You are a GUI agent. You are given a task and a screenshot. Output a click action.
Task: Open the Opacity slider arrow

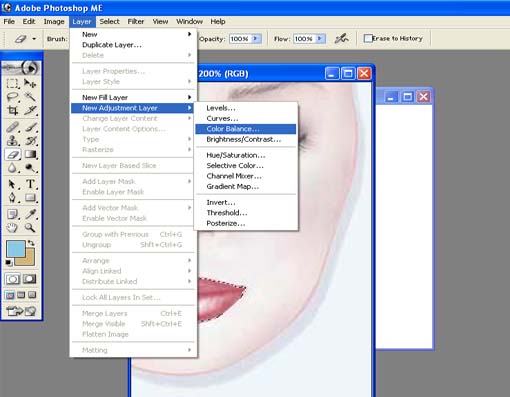point(256,39)
